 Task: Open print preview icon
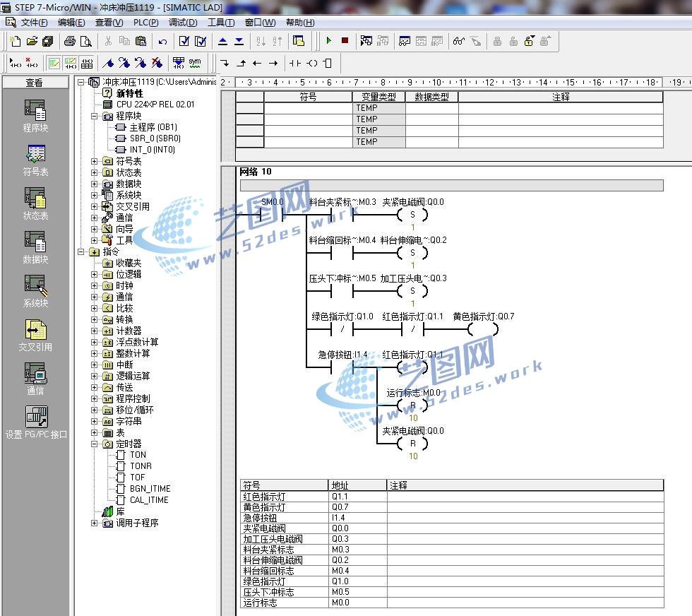[x=86, y=41]
